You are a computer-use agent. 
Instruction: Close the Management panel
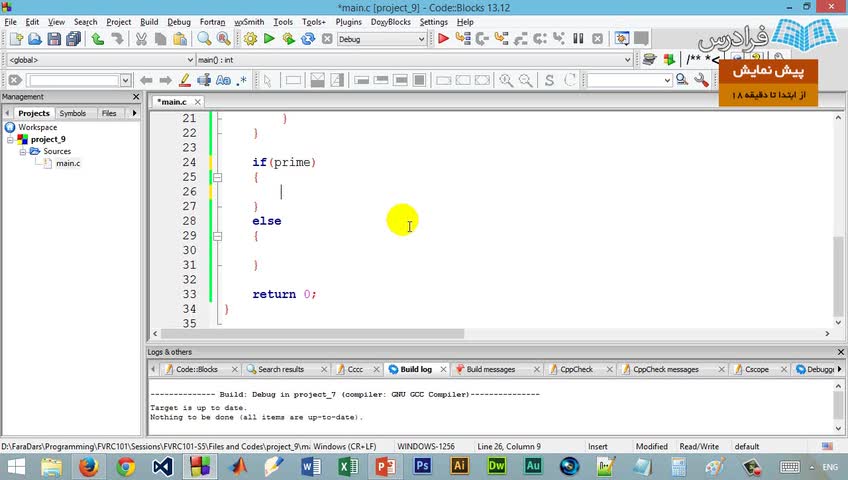(136, 97)
